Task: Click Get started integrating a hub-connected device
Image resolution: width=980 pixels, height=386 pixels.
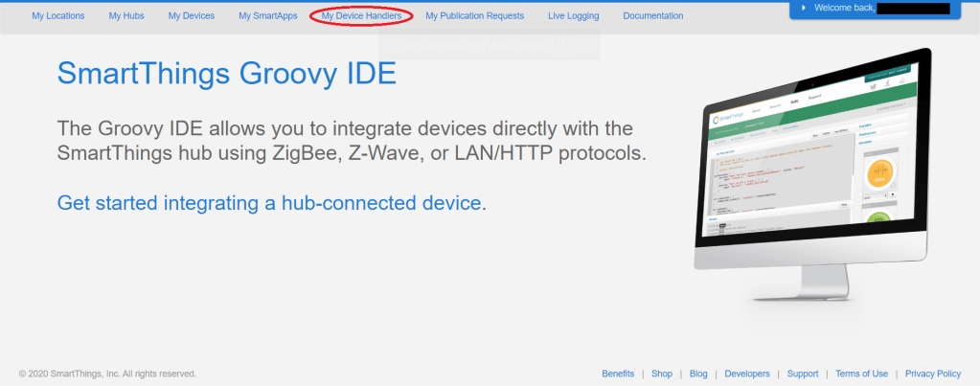Action: [x=269, y=202]
